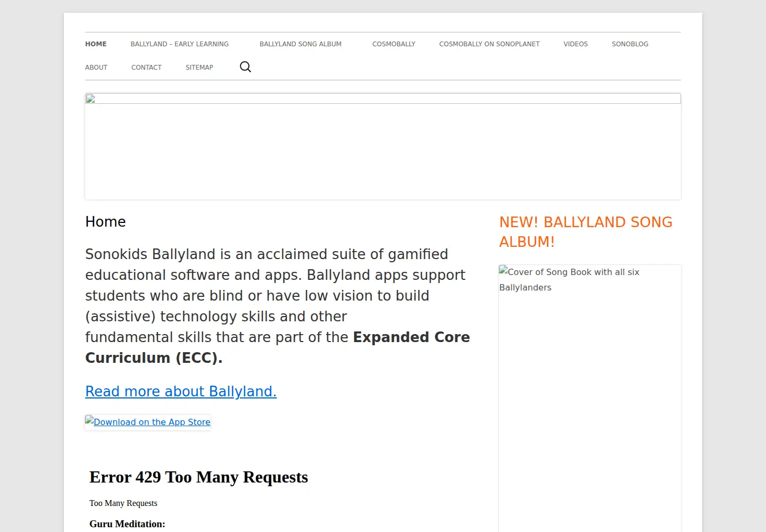The width and height of the screenshot is (766, 532).
Task: Open Cosmobally on Sonoplanet page
Action: [489, 44]
